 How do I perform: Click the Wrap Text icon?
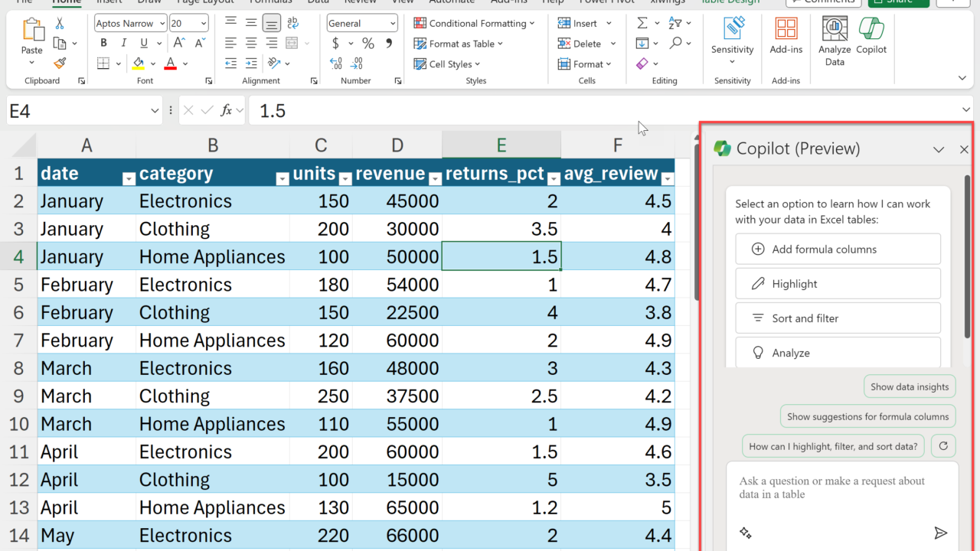click(292, 24)
